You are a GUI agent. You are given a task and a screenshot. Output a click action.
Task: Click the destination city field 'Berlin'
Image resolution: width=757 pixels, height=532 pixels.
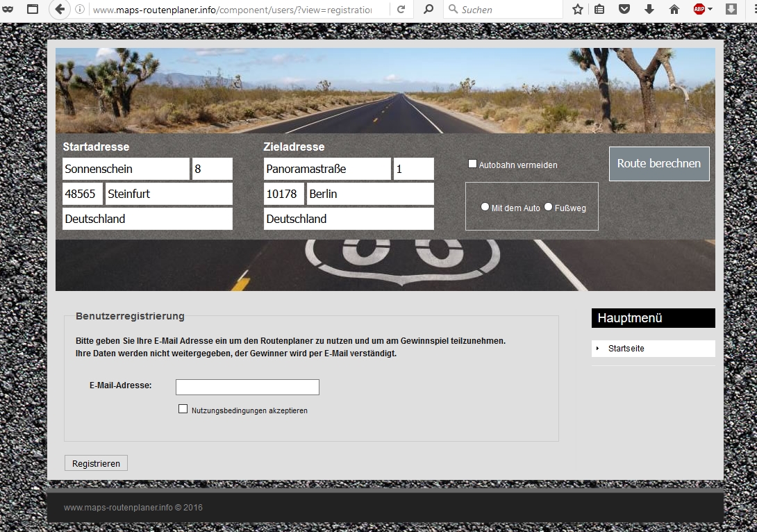370,194
